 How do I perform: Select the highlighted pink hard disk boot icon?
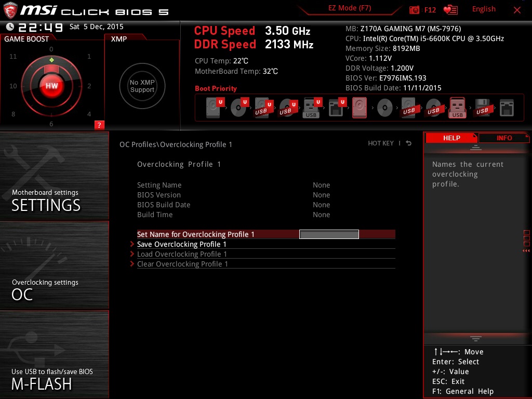point(360,108)
